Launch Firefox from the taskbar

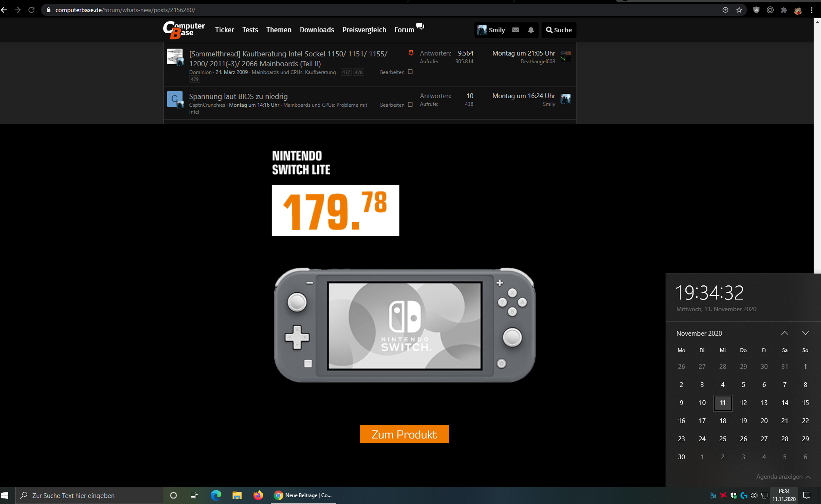(x=258, y=495)
